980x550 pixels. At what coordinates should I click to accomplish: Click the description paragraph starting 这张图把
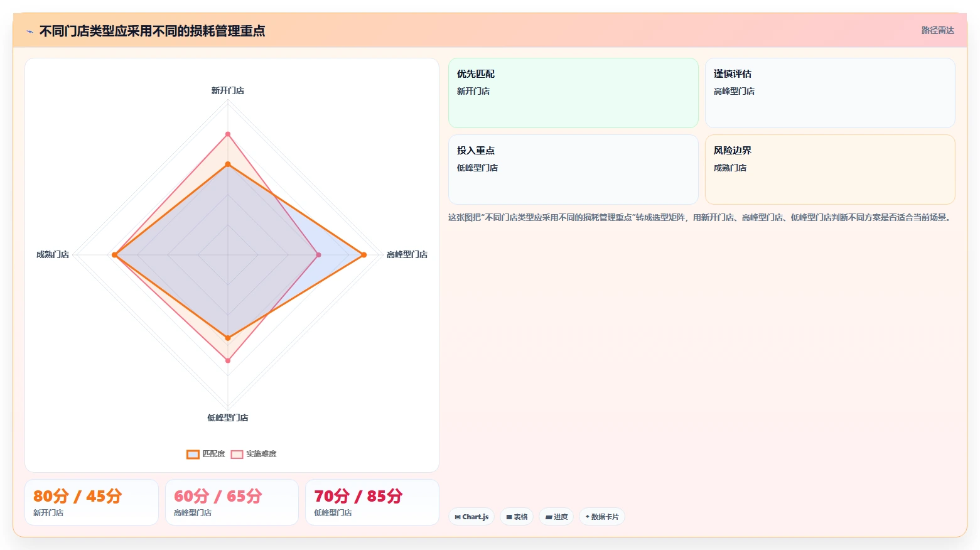tap(701, 217)
